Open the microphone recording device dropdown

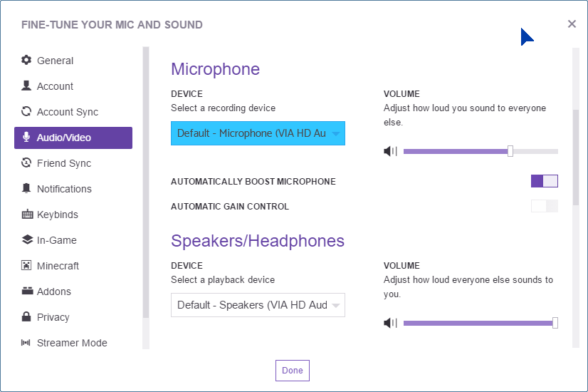[258, 133]
